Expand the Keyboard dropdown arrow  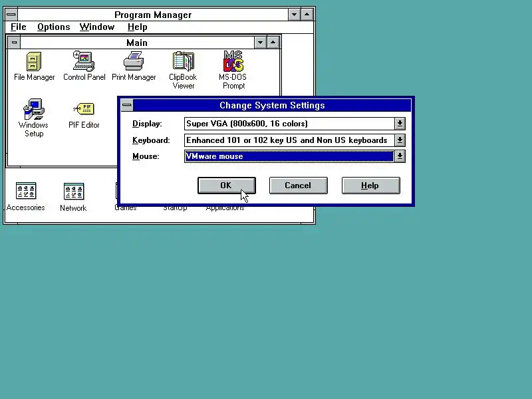400,140
